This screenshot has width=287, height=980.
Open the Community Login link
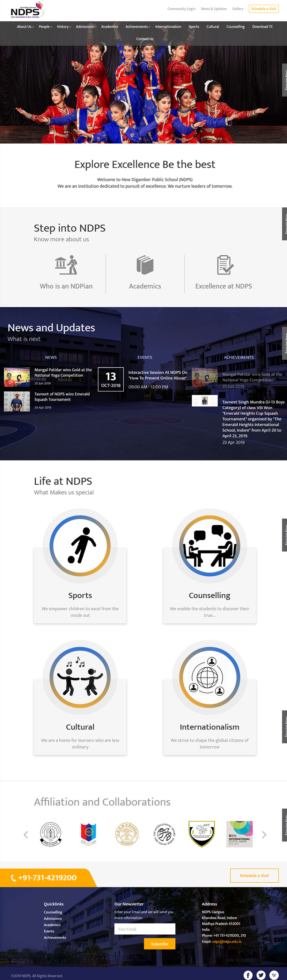click(x=181, y=9)
